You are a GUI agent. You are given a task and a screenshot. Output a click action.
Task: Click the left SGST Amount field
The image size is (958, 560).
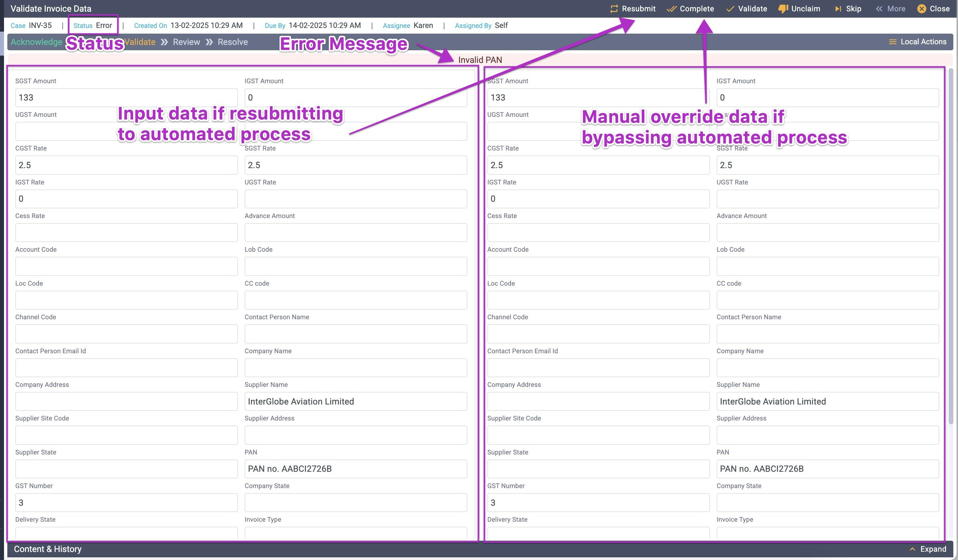(126, 98)
